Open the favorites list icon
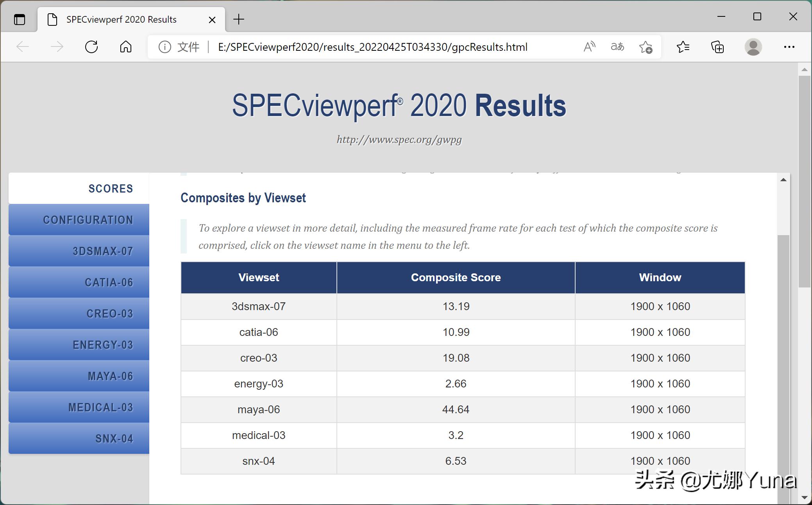 point(683,47)
